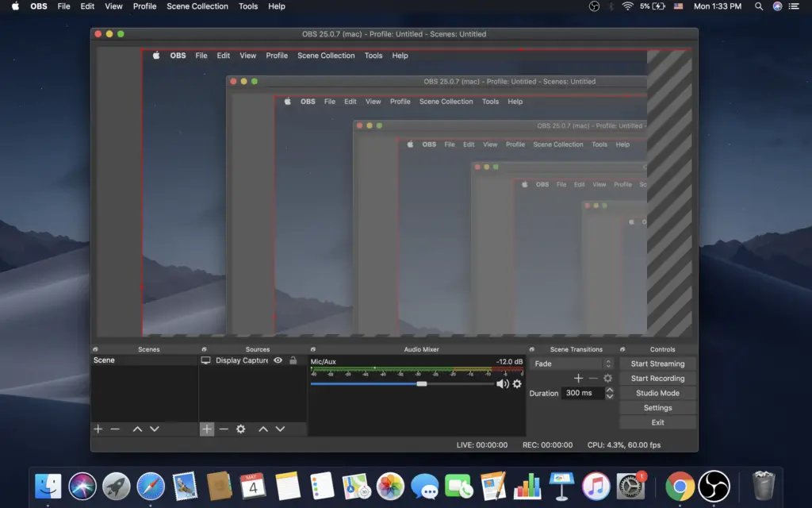Undock the Scenes panel via its float icon
812x508 pixels.
tap(95, 349)
